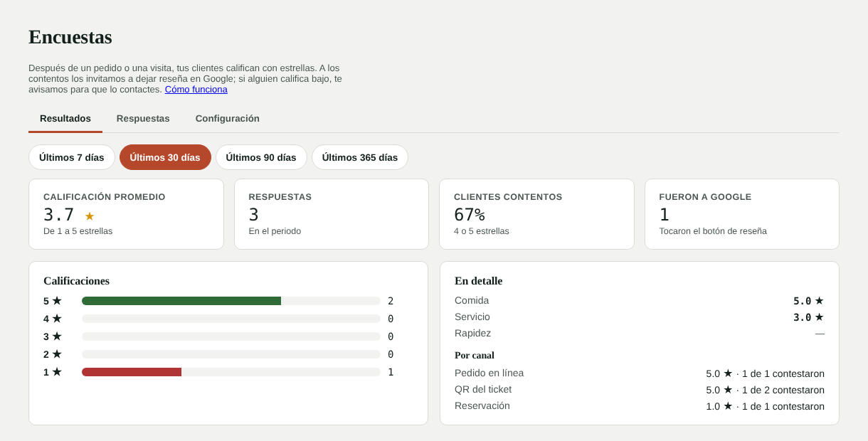
Task: Select the empty 3-star rating bar
Action: [231, 336]
